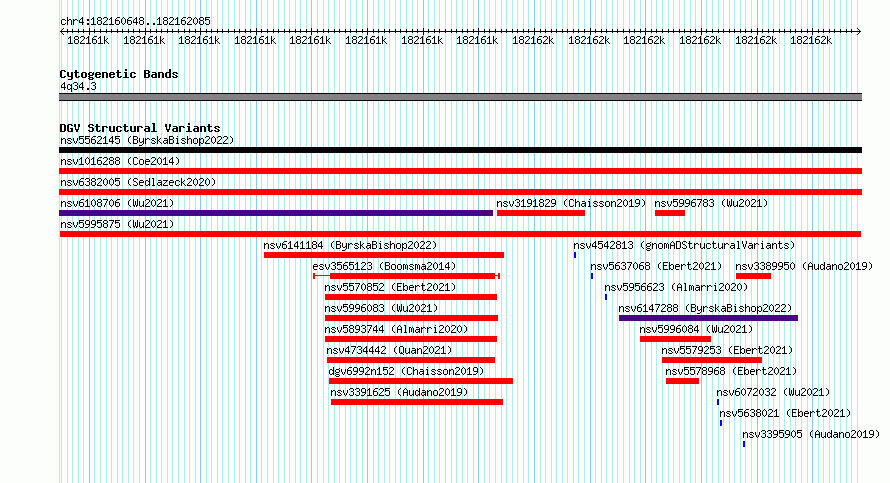Click the purple nsv6108706 (Wu2021) bar

[x=276, y=213]
